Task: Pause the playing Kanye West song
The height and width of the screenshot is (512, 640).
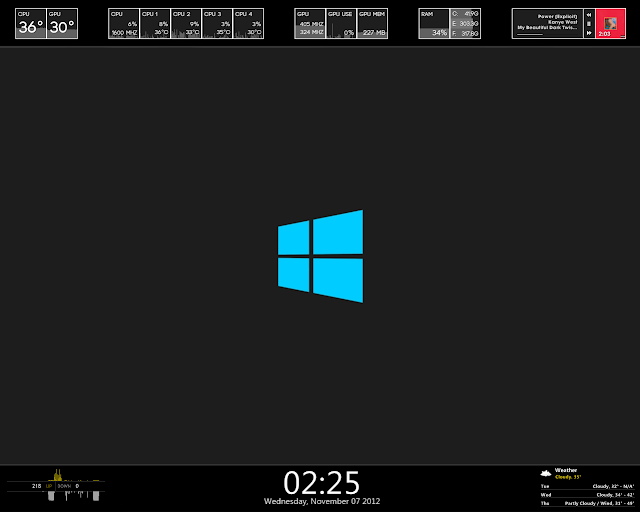Action: coord(589,24)
